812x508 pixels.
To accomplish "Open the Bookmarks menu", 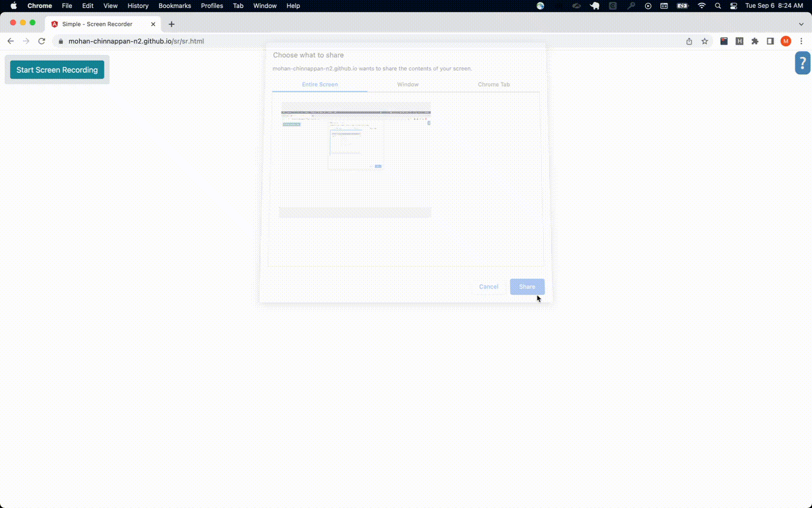I will click(x=175, y=6).
